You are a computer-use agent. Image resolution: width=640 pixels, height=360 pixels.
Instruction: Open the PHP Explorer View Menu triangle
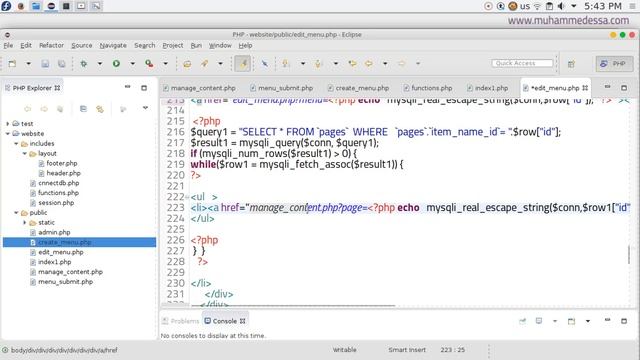(145, 108)
